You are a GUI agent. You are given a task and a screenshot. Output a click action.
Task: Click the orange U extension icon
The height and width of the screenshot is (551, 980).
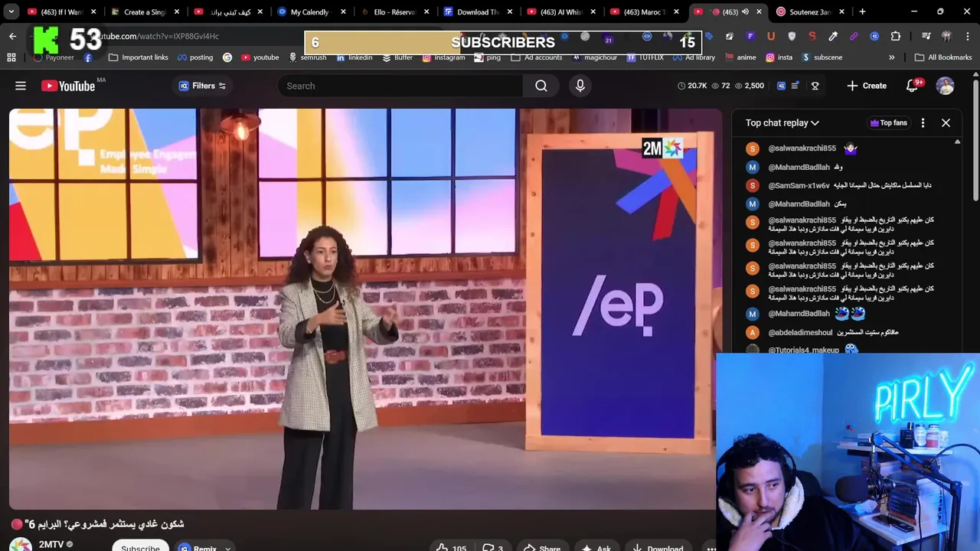click(x=771, y=36)
